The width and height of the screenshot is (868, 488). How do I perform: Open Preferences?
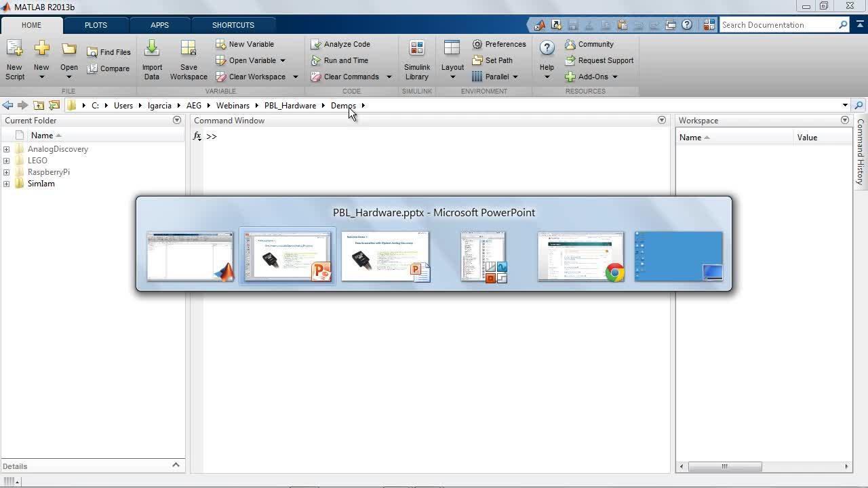(499, 44)
